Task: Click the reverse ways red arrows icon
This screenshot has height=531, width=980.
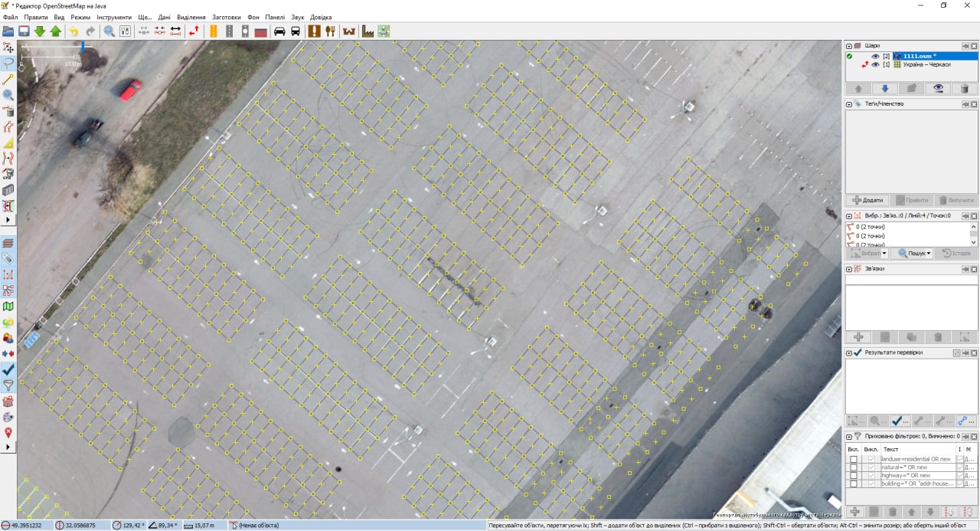Action: (x=194, y=31)
